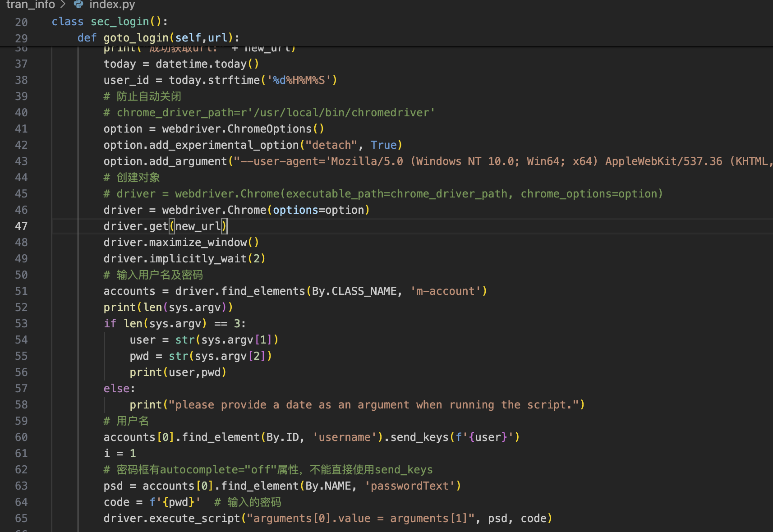Click line number 57 in gutter
The width and height of the screenshot is (773, 532).
click(x=21, y=389)
